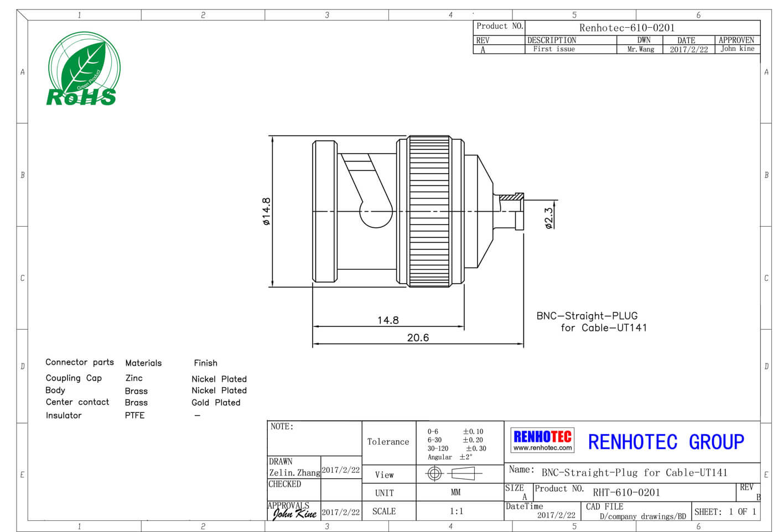Select the ø2.3 diameter dimension
Screen dimensions: 773x532
point(548,218)
